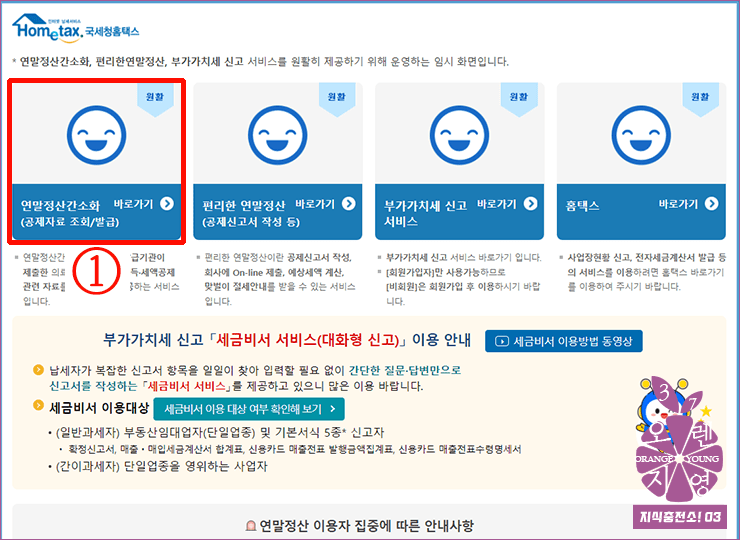740x540 pixels.
Task: Open 편리한 연말정산 (공제신고서 작성 등) 바로가기
Action: 278,212
